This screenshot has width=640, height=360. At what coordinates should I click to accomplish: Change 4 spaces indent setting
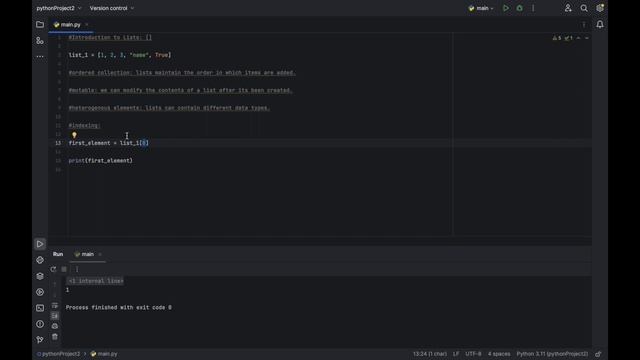pyautogui.click(x=499, y=354)
